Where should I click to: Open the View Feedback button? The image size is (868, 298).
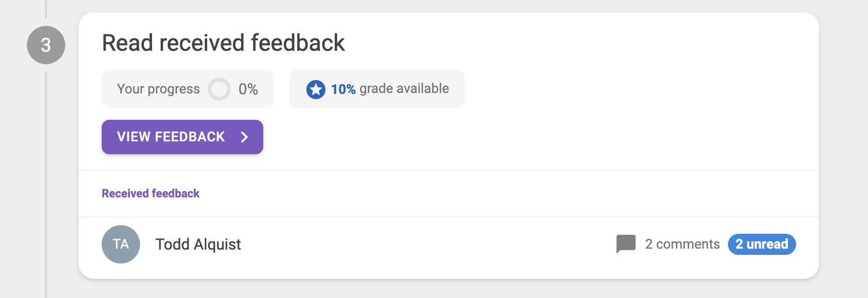click(182, 137)
